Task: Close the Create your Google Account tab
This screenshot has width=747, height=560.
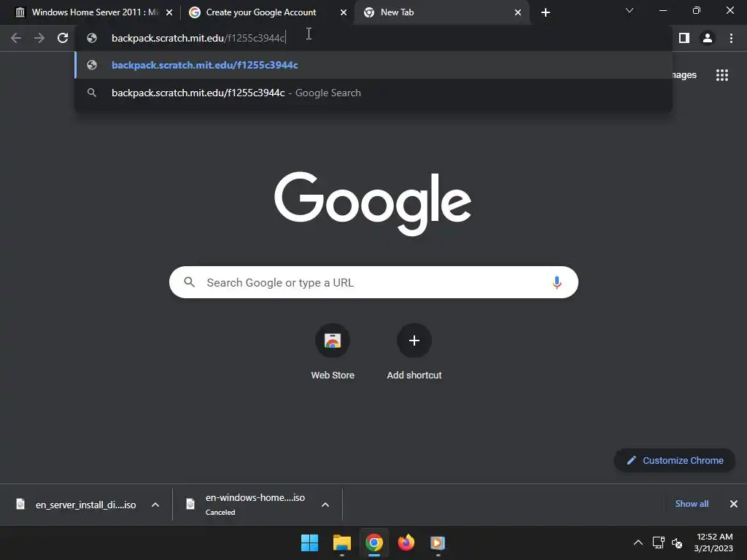Action: pos(344,12)
